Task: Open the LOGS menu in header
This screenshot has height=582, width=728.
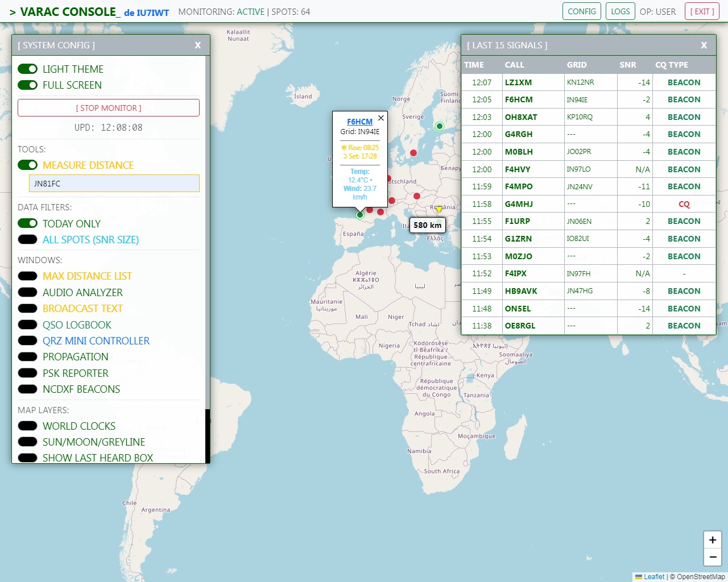Action: (x=620, y=11)
